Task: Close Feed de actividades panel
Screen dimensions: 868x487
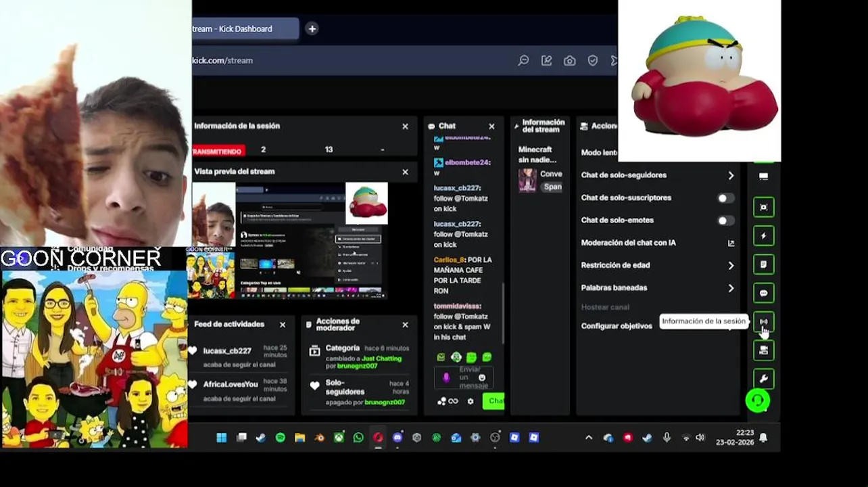Action: [283, 325]
